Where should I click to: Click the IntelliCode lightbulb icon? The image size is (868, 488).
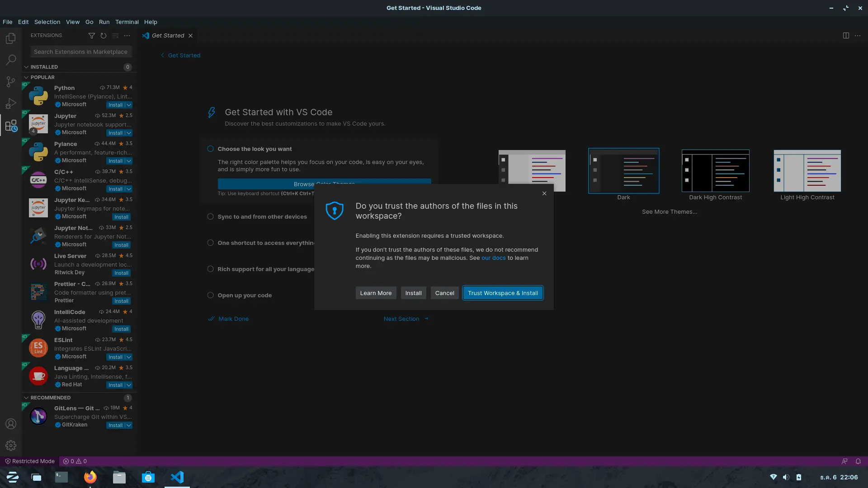click(x=38, y=320)
